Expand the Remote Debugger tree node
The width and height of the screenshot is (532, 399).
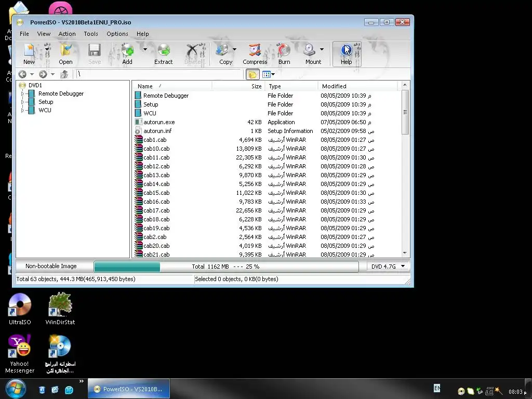click(x=22, y=94)
